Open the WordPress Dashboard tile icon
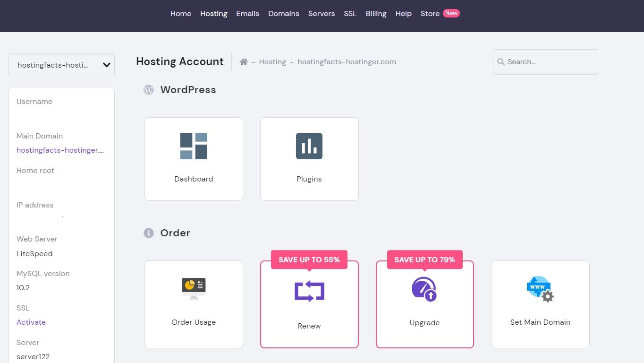 coord(194,146)
